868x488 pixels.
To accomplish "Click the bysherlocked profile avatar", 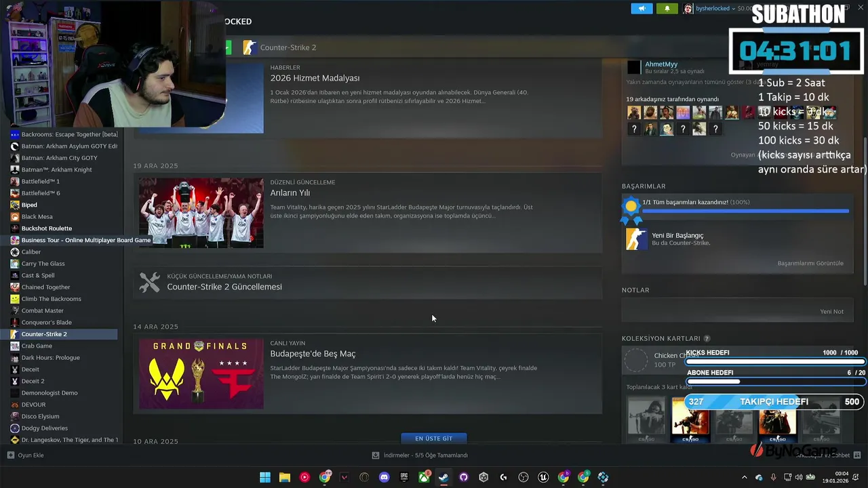I will pos(688,9).
